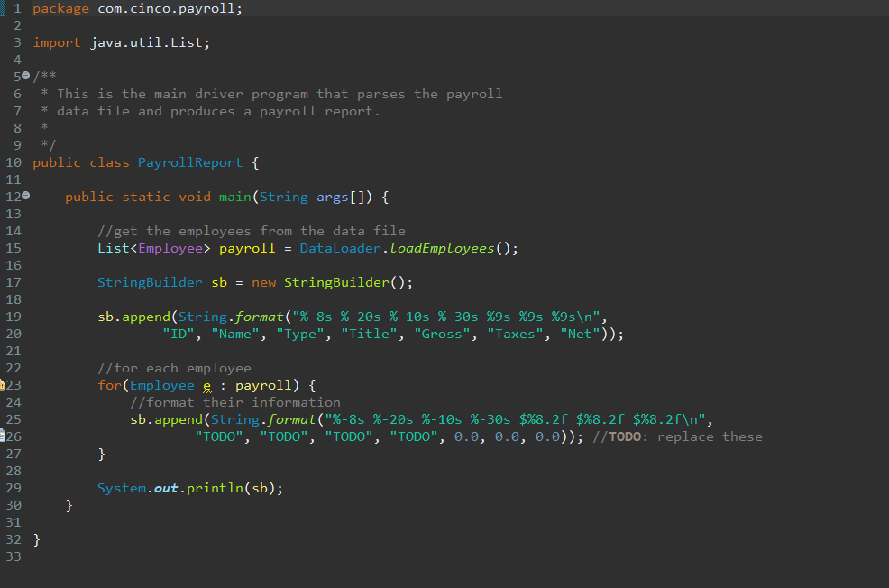The image size is (889, 588).
Task: Click the loadEmployees method call
Action: coord(441,248)
